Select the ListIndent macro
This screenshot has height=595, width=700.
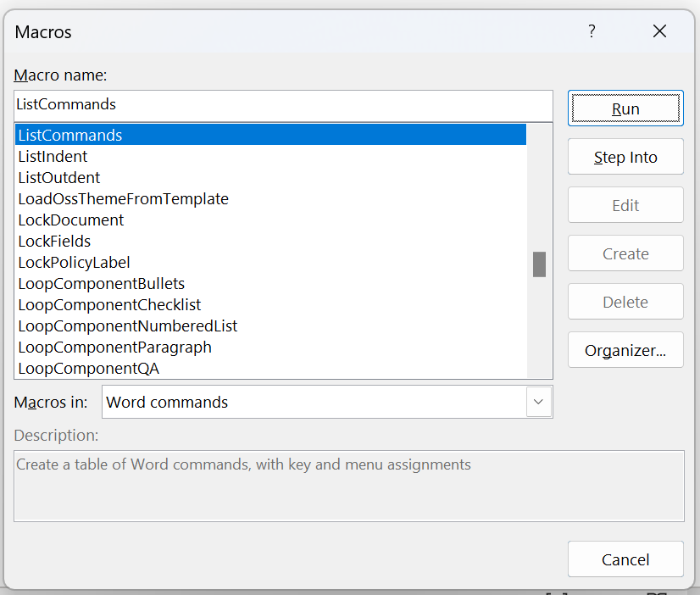270,156
